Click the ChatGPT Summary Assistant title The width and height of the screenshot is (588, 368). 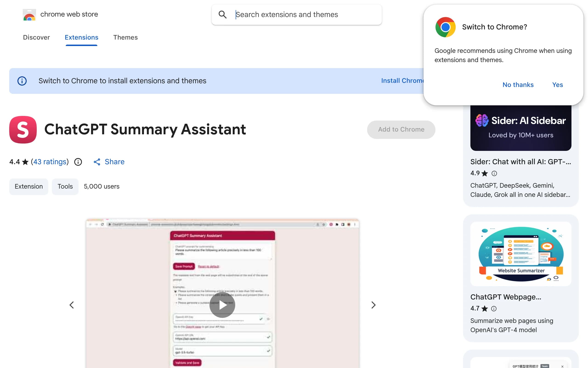[x=145, y=129]
